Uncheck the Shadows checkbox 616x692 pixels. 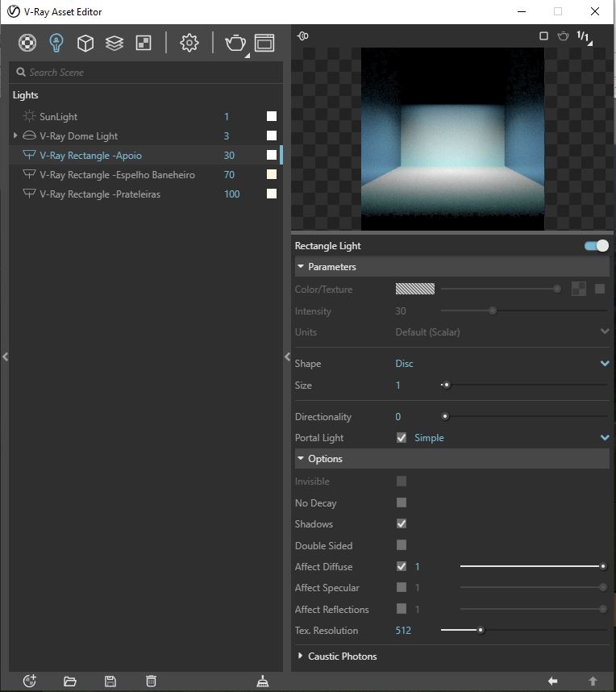[402, 524]
